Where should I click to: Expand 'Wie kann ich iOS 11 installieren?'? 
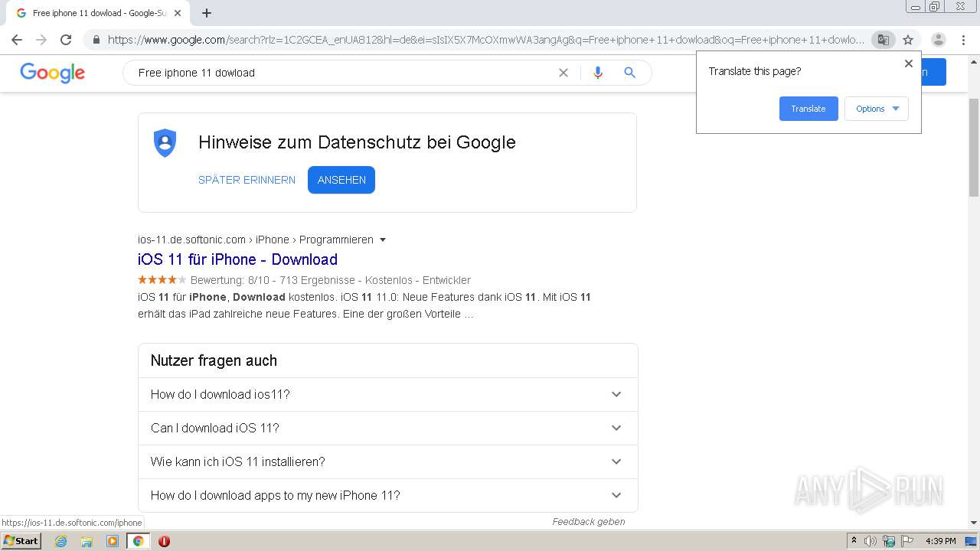387,461
